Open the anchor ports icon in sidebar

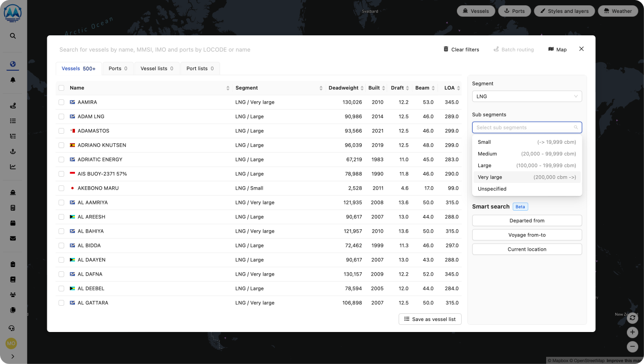(13, 151)
